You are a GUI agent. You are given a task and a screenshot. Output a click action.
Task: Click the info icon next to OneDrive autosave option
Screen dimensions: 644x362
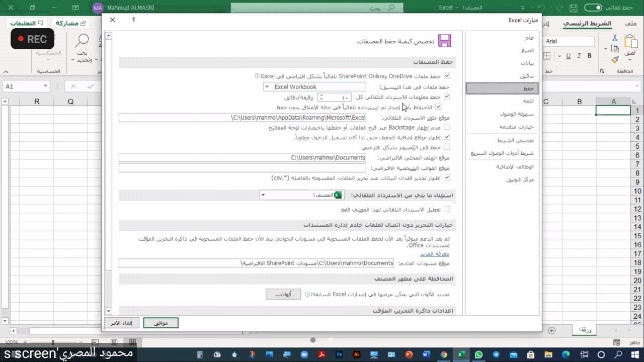point(257,76)
